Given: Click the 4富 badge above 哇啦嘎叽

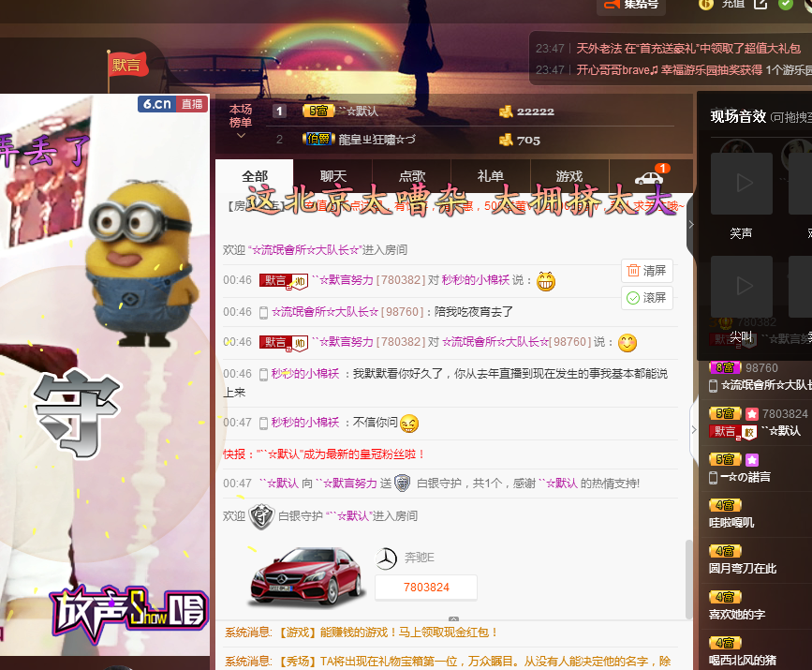Looking at the screenshot, I should (x=725, y=505).
